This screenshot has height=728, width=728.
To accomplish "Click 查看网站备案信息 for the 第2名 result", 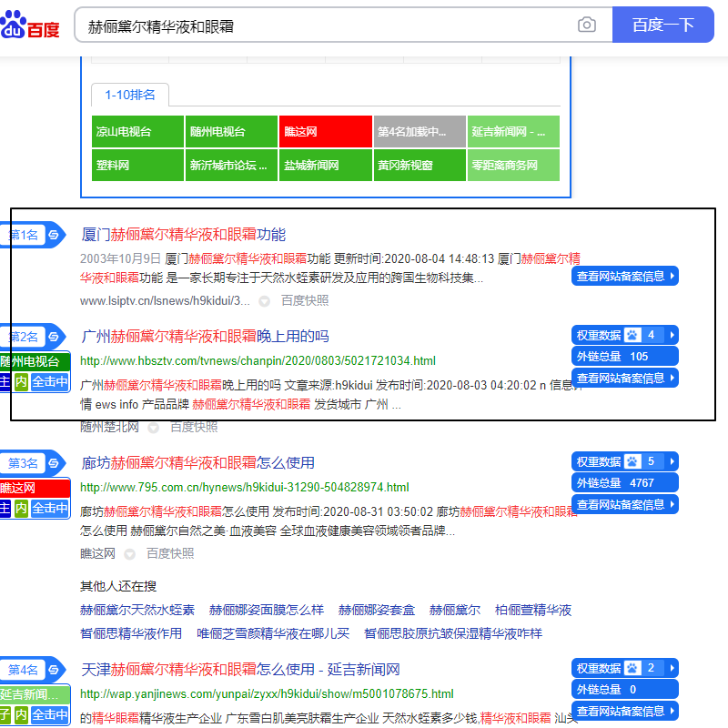I will click(x=625, y=378).
